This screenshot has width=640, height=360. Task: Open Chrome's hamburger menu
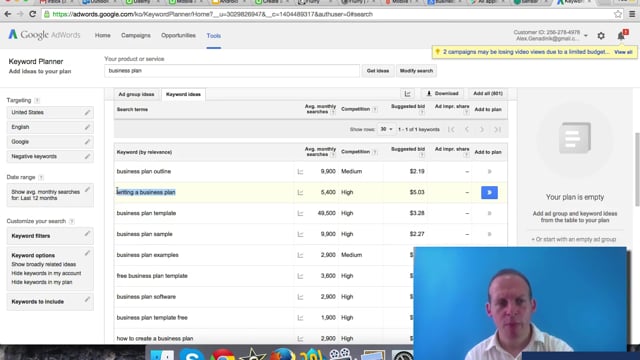[x=632, y=14]
